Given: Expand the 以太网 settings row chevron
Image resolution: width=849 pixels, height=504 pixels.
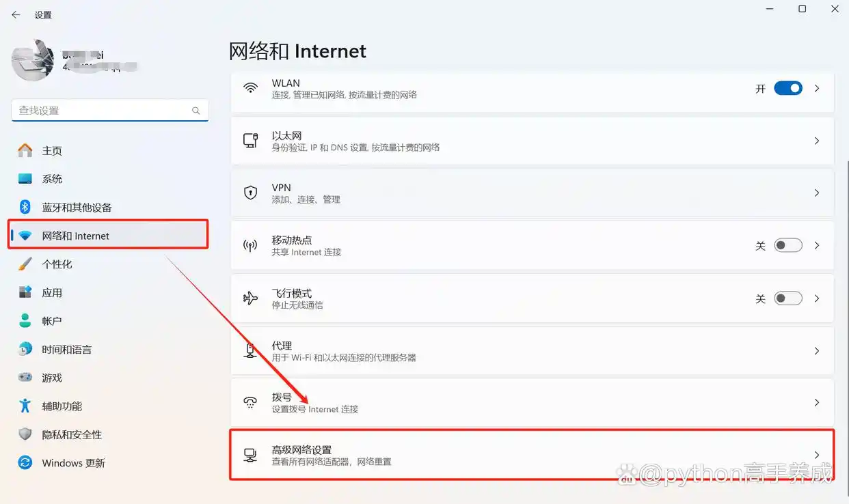Looking at the screenshot, I should click(817, 141).
